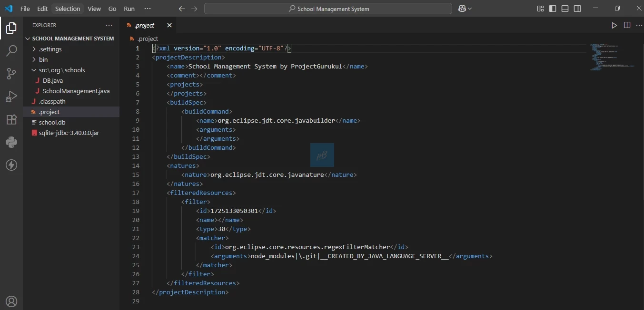This screenshot has width=644, height=310.
Task: Toggle the secondary side bar layout button
Action: [x=577, y=9]
